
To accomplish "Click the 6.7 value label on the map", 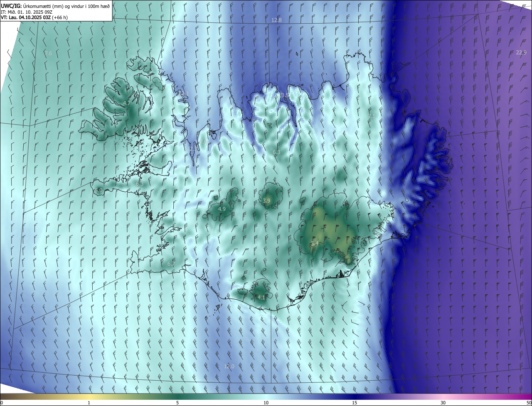I will (x=171, y=264).
